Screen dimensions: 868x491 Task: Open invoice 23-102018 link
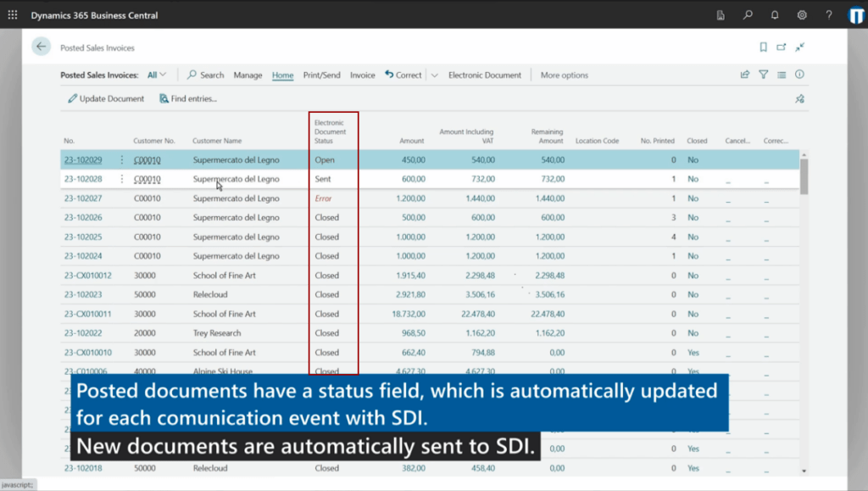click(x=83, y=468)
